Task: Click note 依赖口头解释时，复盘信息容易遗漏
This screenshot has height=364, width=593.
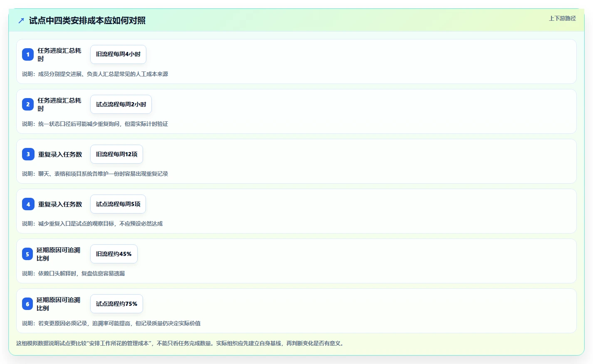Action: pyautogui.click(x=73, y=273)
